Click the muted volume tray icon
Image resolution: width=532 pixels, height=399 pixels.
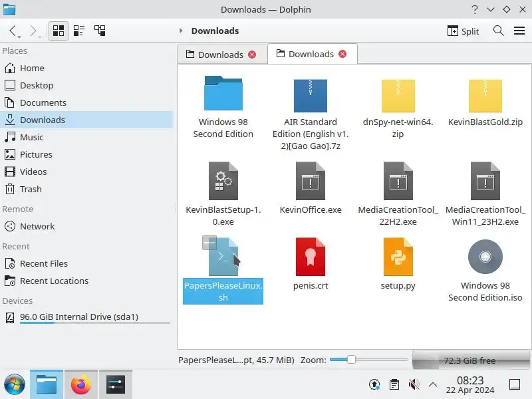pos(414,384)
